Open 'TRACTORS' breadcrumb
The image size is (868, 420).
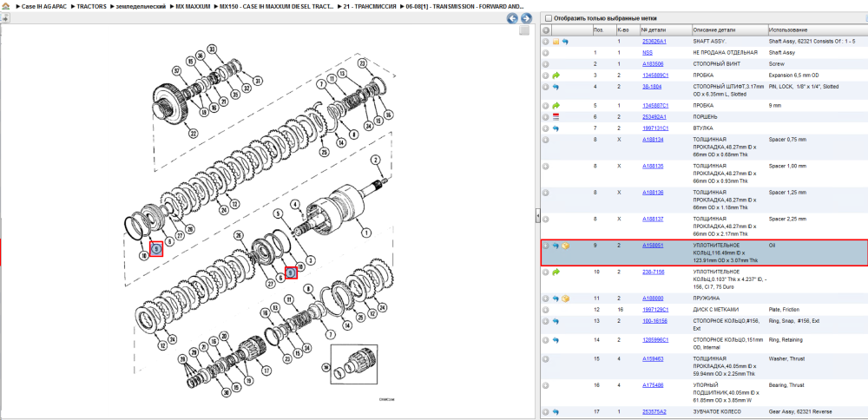(x=91, y=6)
